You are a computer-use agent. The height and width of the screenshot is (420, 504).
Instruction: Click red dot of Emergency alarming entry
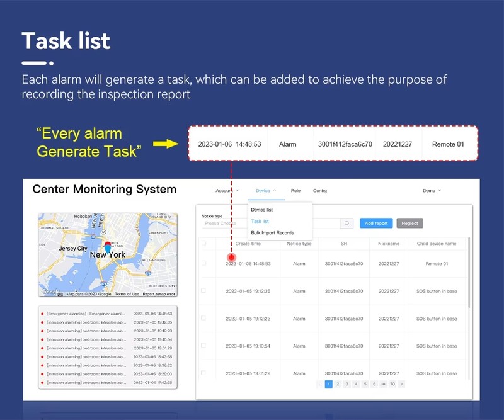click(42, 314)
